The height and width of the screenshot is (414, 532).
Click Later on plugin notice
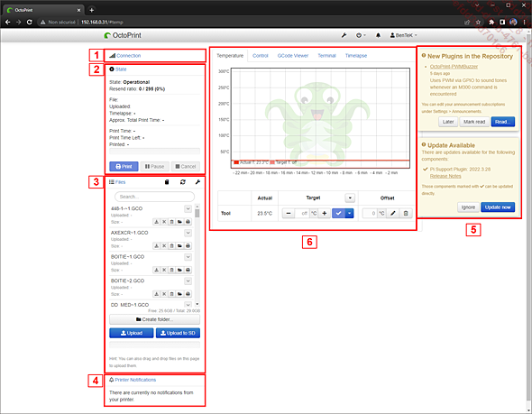[x=448, y=122]
